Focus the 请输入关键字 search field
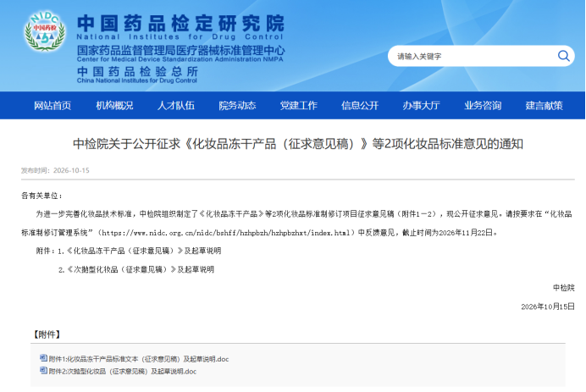 [481, 56]
